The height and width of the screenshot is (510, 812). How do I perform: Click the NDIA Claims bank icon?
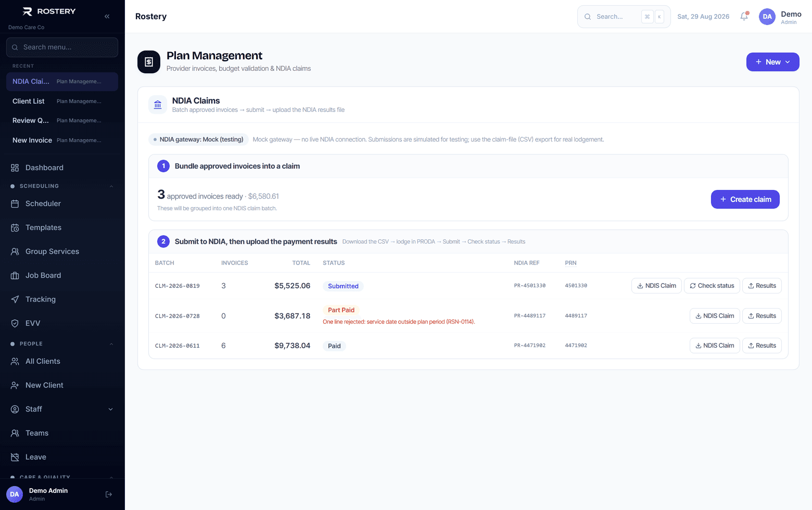pyautogui.click(x=158, y=105)
